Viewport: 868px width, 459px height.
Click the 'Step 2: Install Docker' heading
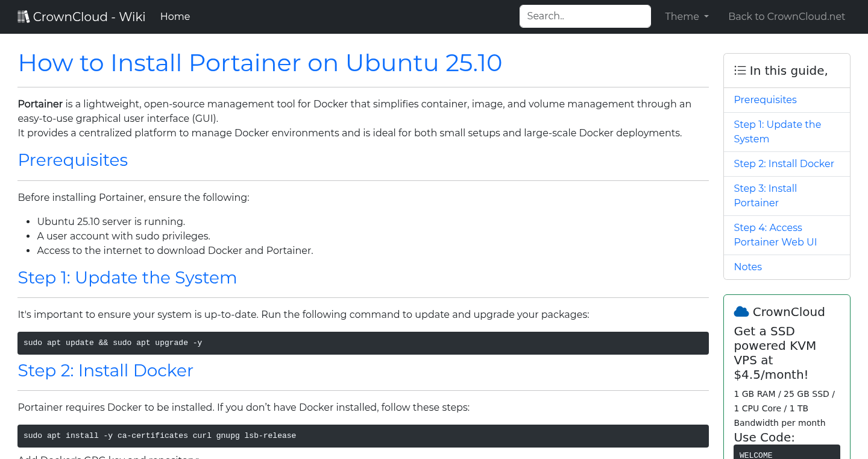[x=105, y=370]
